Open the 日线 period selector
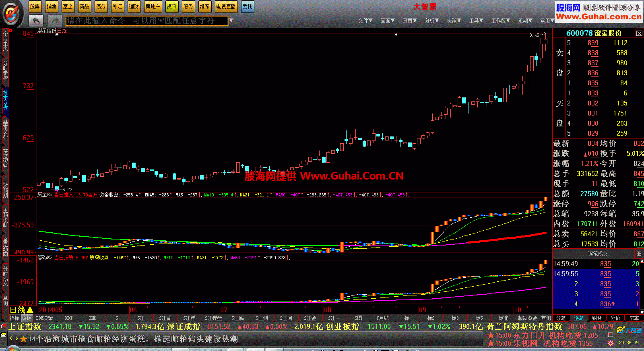This screenshot has width=644, height=351. coord(22,310)
